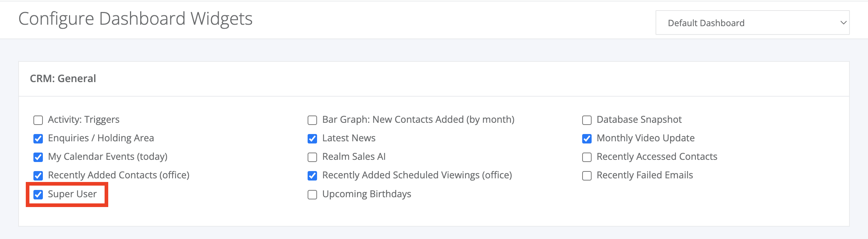Click the Database Snapshot label text
Screen dimensions: 868x239
click(639, 119)
